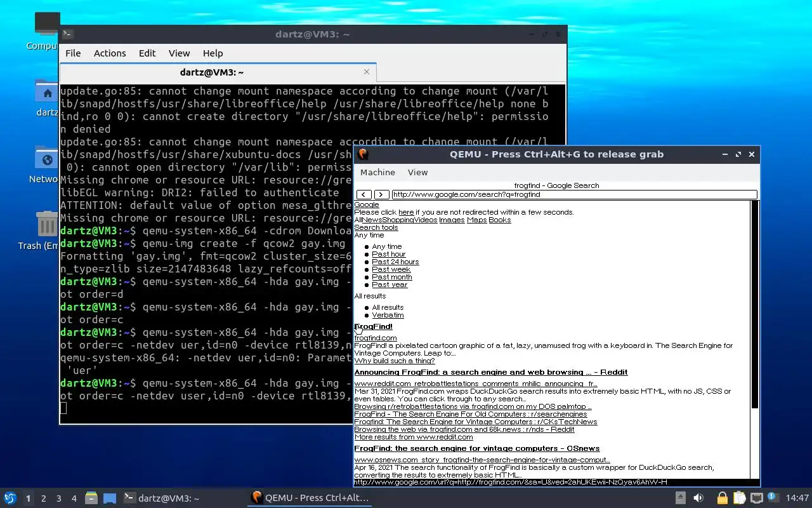
Task: Click the removable media eject tray icon
Action: [x=680, y=498]
